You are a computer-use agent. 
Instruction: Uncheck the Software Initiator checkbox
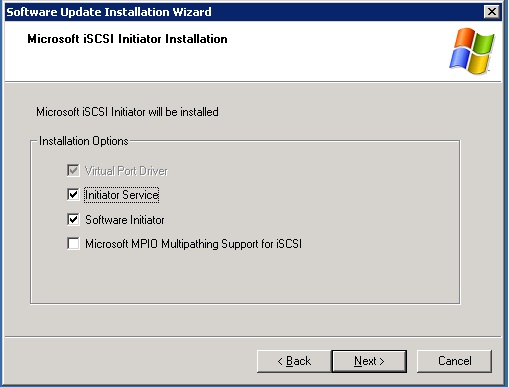[x=73, y=219]
